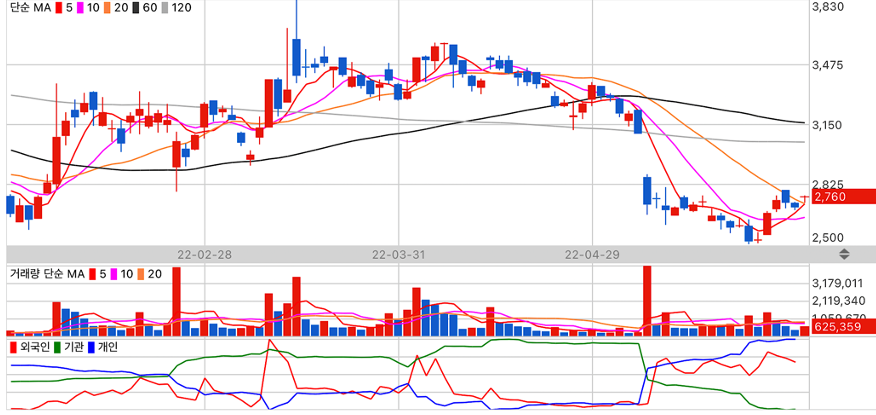Select the gray 120-day MA swatch
This screenshot has height=415, width=876.
click(x=164, y=8)
